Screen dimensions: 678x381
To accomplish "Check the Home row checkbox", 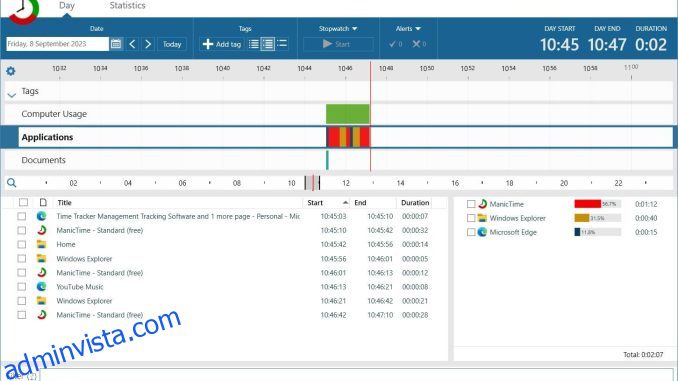I will point(22,244).
